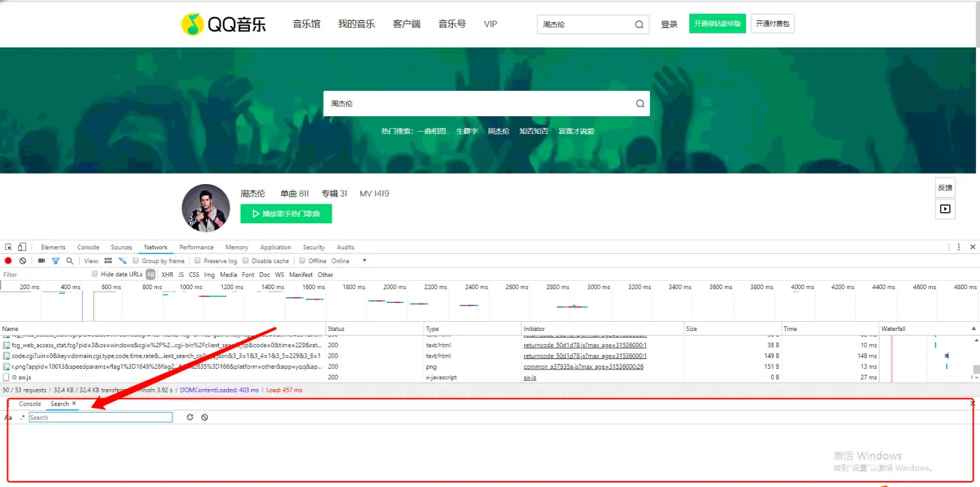
Task: Sort by the Status column header
Action: click(x=375, y=329)
